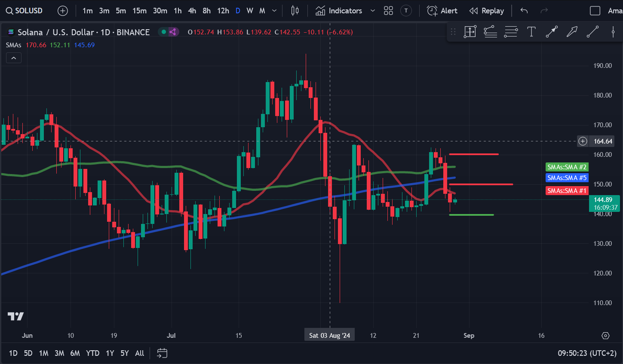Show All data range
Viewport: 623px width, 364px height.
pos(140,353)
